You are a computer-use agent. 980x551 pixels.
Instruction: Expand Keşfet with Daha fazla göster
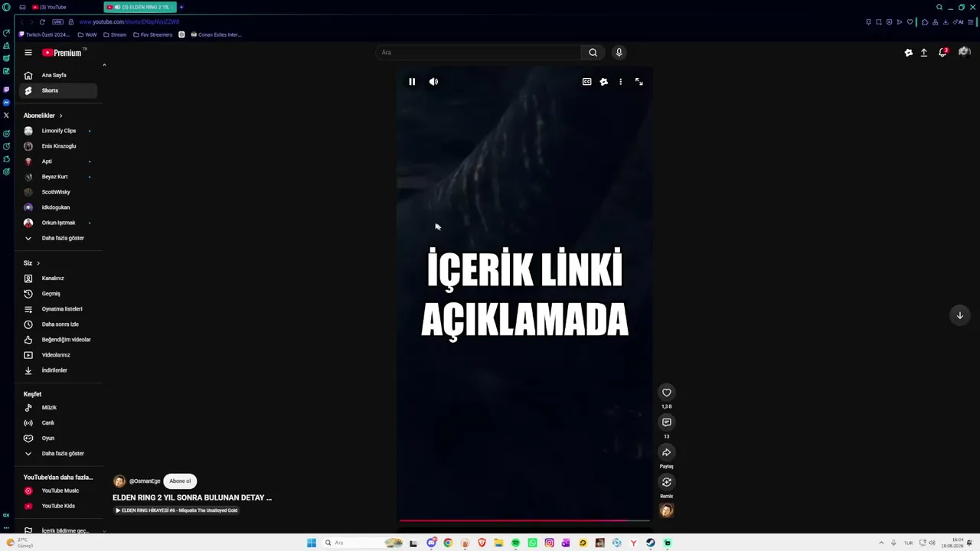coord(60,454)
